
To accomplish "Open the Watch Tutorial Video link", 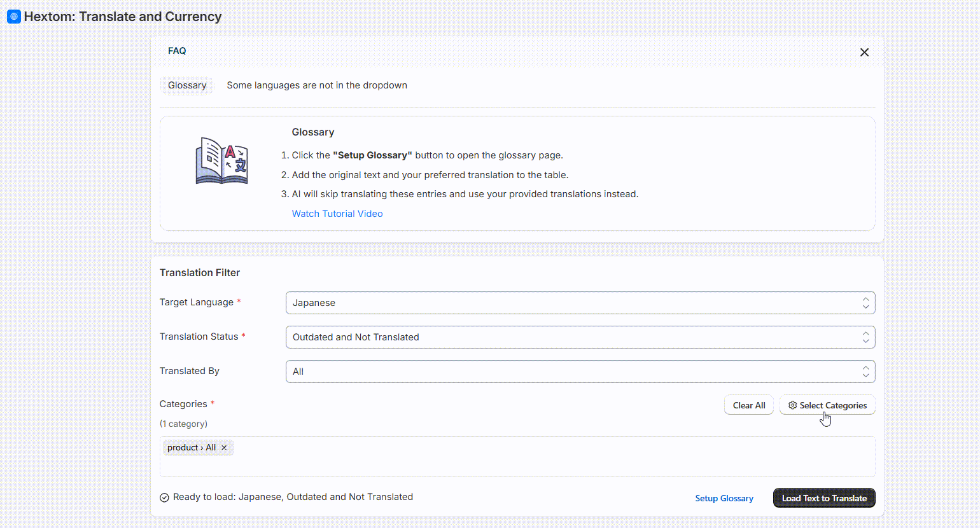I will coord(337,214).
